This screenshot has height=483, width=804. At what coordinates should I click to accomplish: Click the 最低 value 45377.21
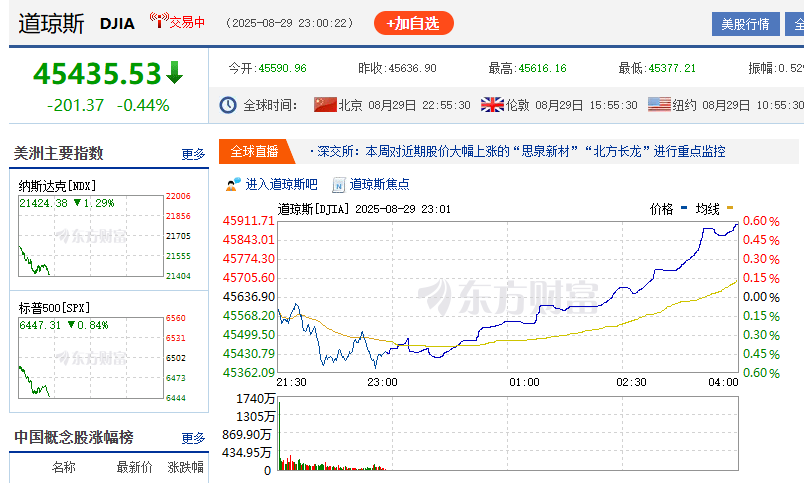[x=672, y=68]
